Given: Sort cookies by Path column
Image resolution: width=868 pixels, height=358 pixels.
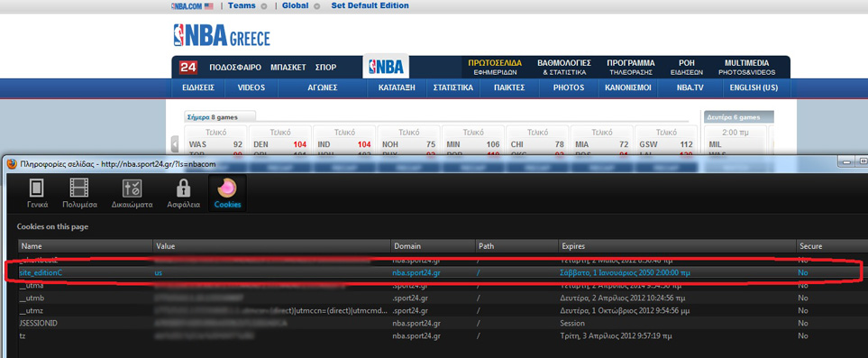Looking at the screenshot, I should click(516, 245).
